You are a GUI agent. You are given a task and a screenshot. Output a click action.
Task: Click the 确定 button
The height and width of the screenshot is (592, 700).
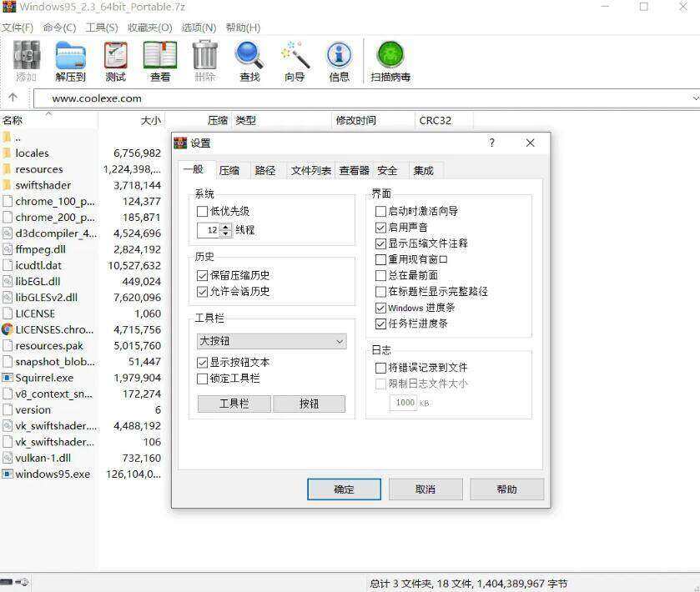point(344,489)
